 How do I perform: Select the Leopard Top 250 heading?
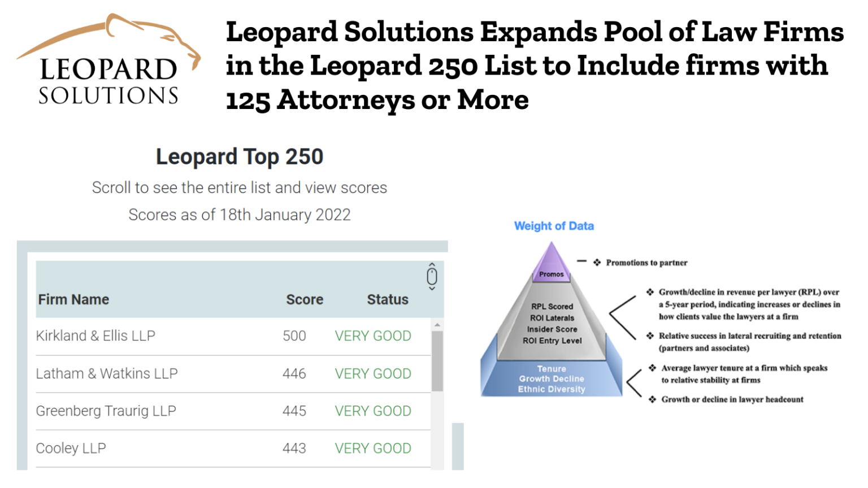(240, 156)
